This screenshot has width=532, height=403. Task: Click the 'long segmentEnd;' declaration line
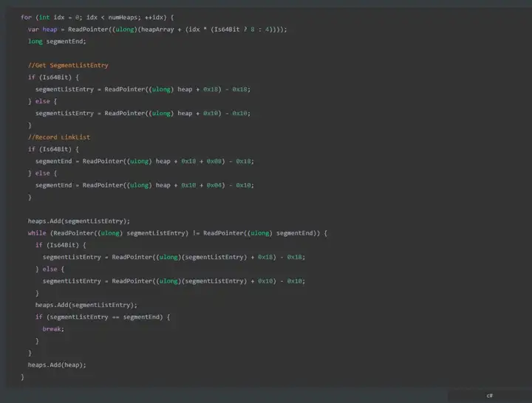[x=57, y=41]
